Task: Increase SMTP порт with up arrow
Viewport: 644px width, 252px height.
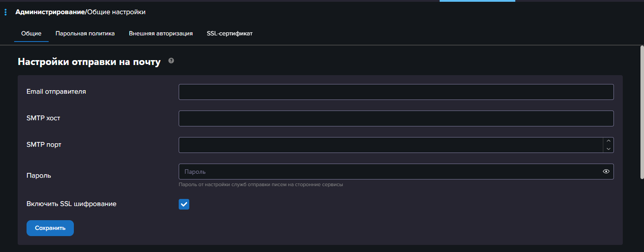Action: coord(609,141)
